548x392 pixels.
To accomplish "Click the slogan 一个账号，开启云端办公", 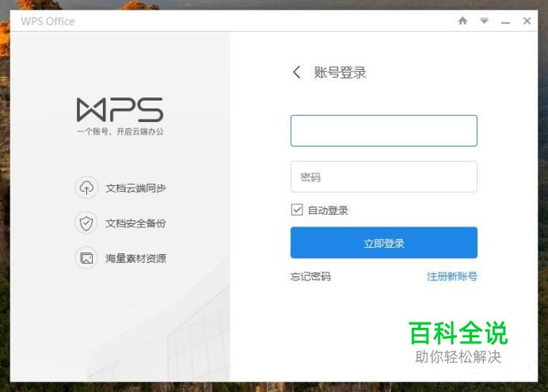I will (120, 131).
